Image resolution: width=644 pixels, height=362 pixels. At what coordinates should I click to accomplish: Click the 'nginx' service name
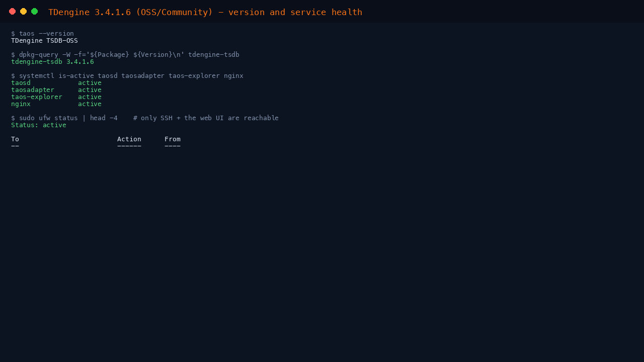tap(21, 104)
